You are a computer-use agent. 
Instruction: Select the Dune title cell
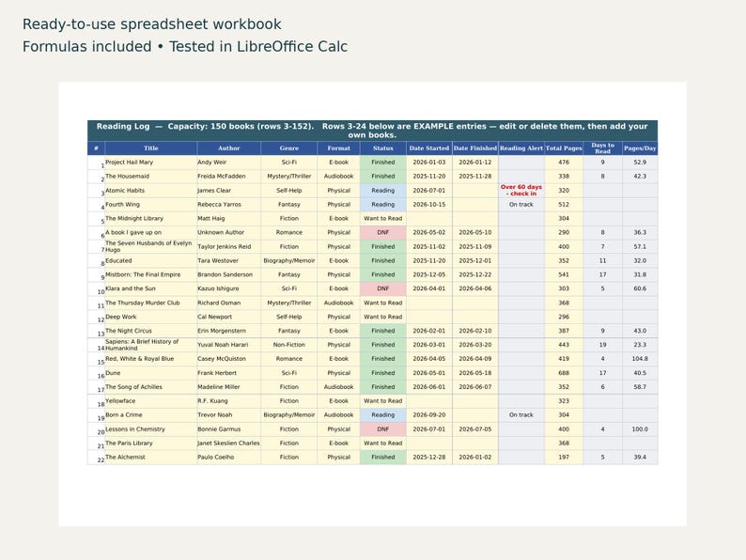click(x=151, y=372)
